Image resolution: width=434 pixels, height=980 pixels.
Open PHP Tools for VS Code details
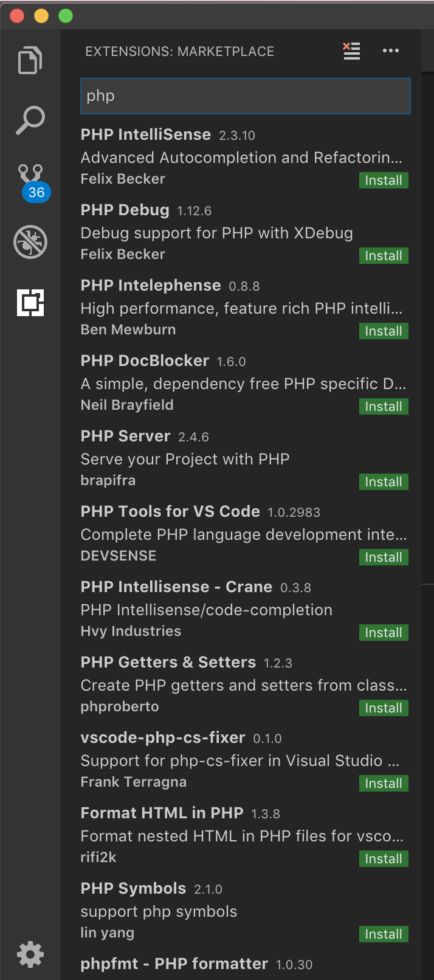pyautogui.click(x=170, y=512)
